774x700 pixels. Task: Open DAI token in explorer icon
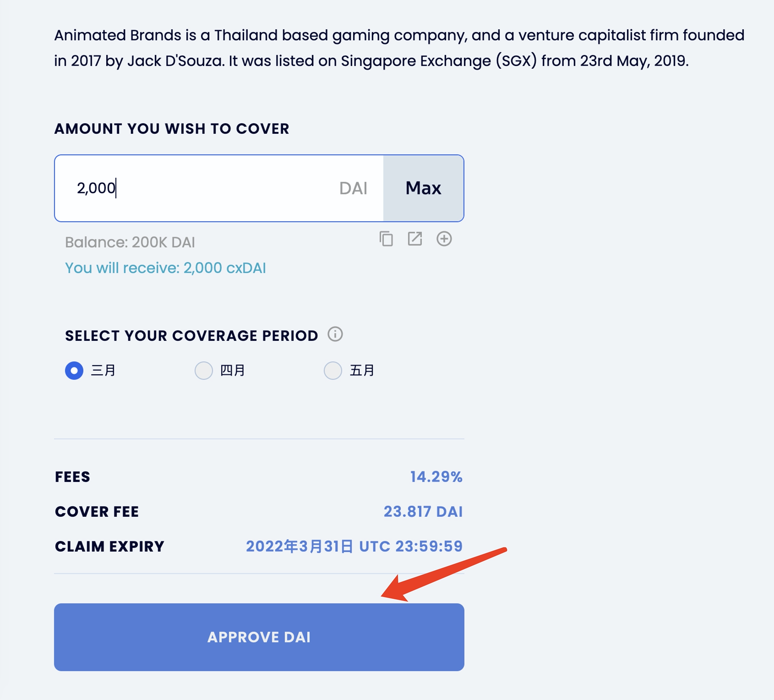[415, 239]
